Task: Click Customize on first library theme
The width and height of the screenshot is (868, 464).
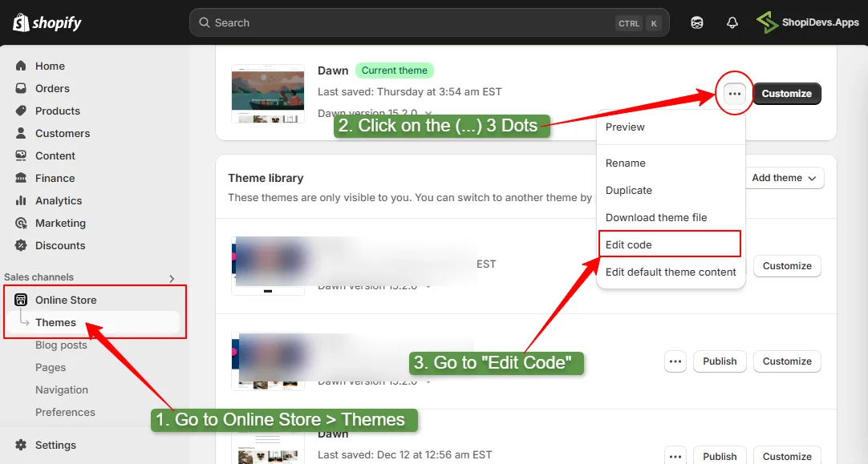Action: coord(787,266)
